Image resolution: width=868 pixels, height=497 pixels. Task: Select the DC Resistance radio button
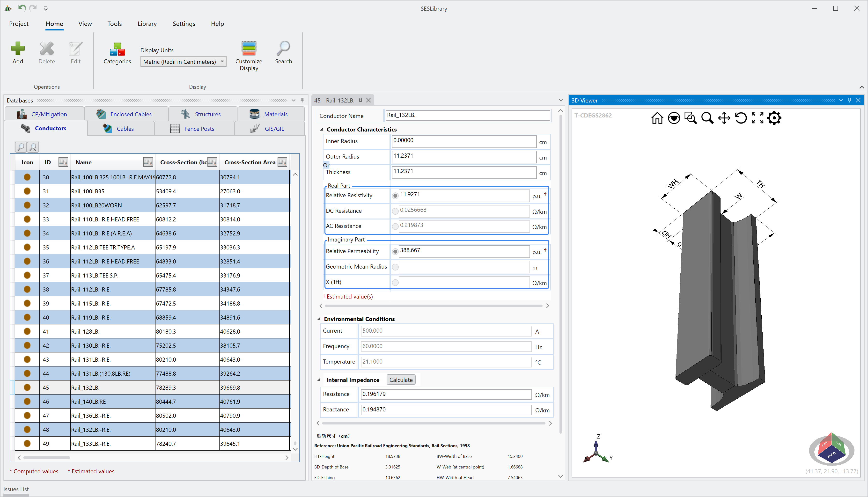(395, 211)
